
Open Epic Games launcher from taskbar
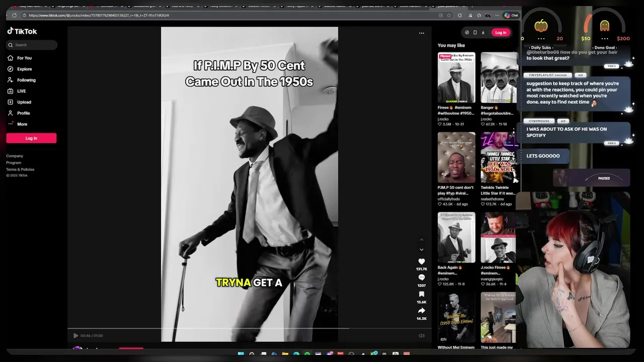[x=384, y=353]
